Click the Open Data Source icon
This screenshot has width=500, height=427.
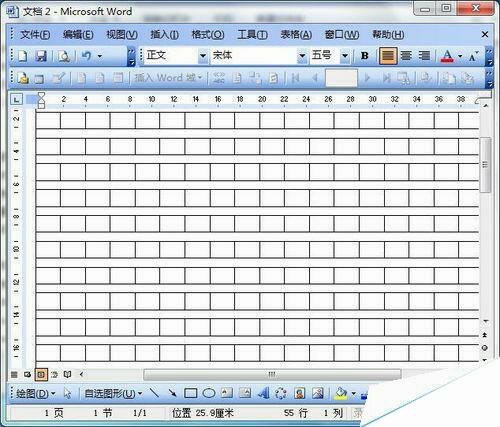click(x=39, y=79)
